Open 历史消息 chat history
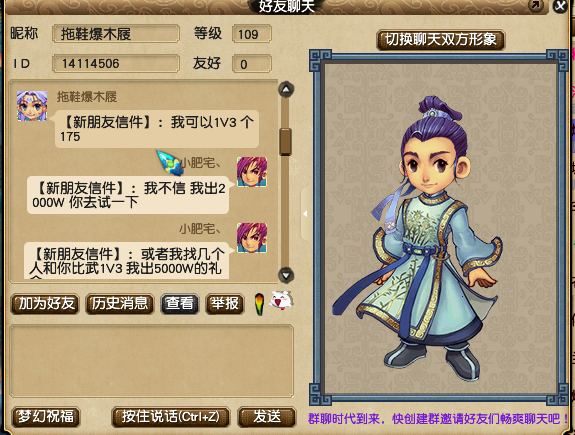This screenshot has height=435, width=575. [120, 304]
